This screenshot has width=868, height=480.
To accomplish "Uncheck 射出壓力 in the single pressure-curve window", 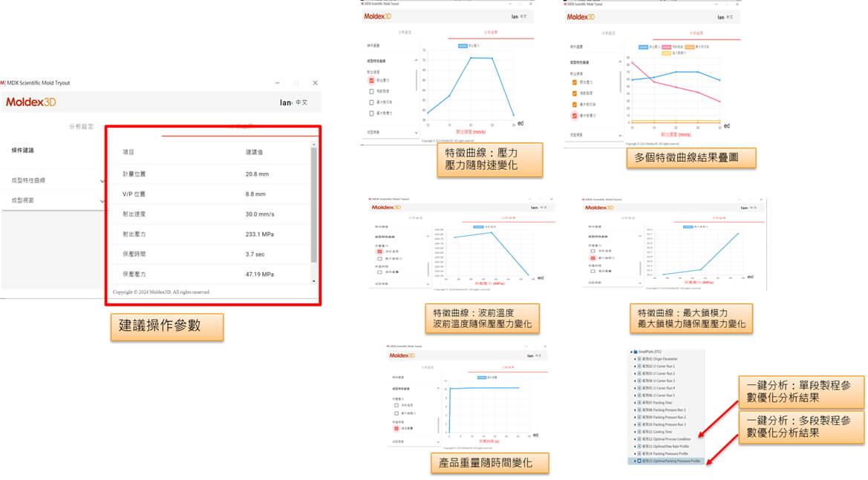I will (x=371, y=81).
